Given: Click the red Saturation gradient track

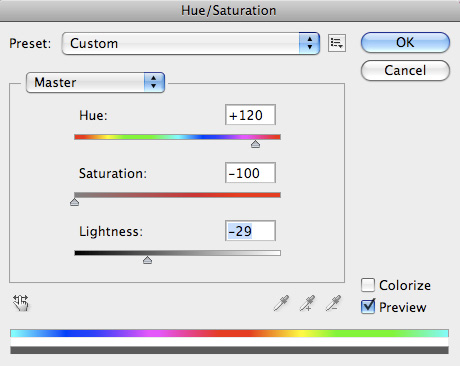Looking at the screenshot, I should (x=177, y=195).
